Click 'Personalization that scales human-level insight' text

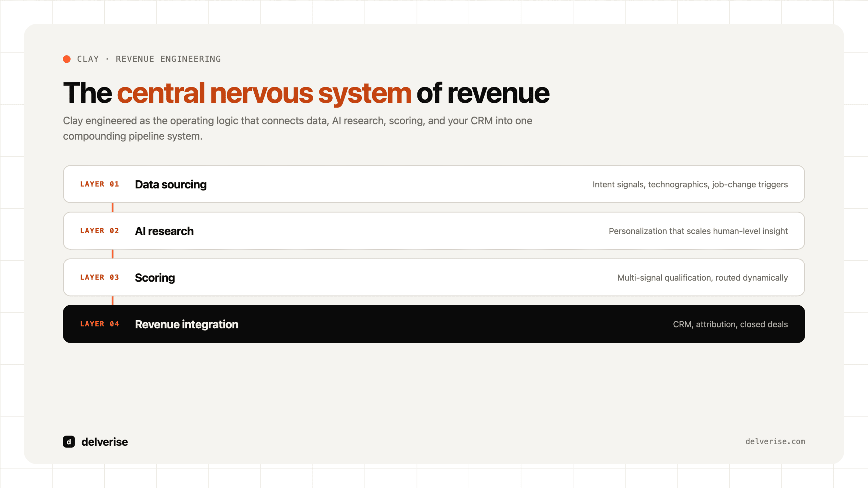pyautogui.click(x=698, y=231)
